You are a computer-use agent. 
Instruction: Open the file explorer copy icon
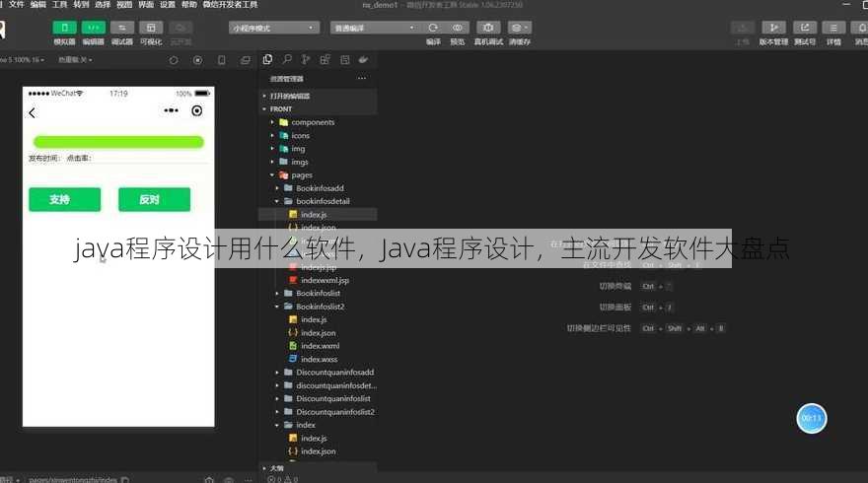(268, 60)
